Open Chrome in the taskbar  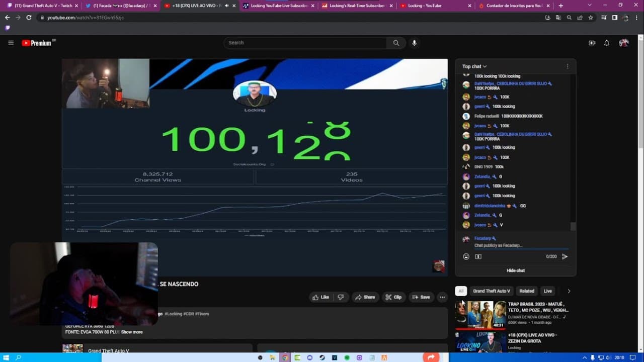pyautogui.click(x=285, y=357)
